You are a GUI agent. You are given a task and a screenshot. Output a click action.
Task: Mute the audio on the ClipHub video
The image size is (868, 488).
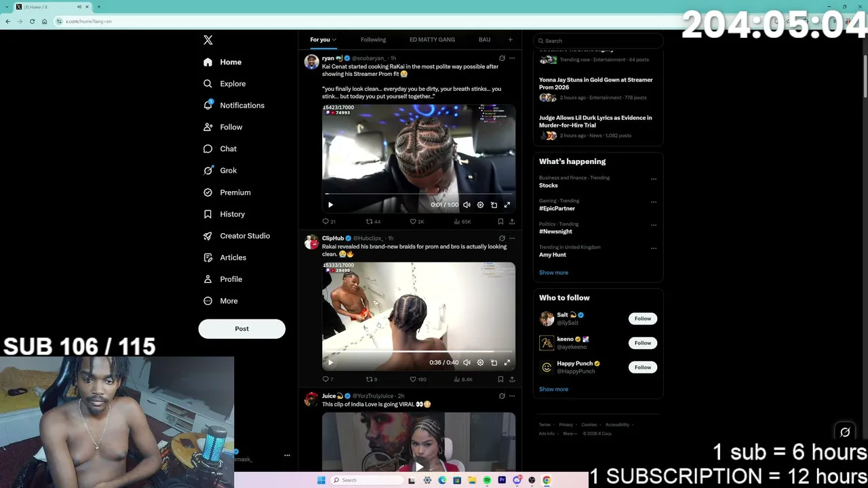[x=467, y=363]
